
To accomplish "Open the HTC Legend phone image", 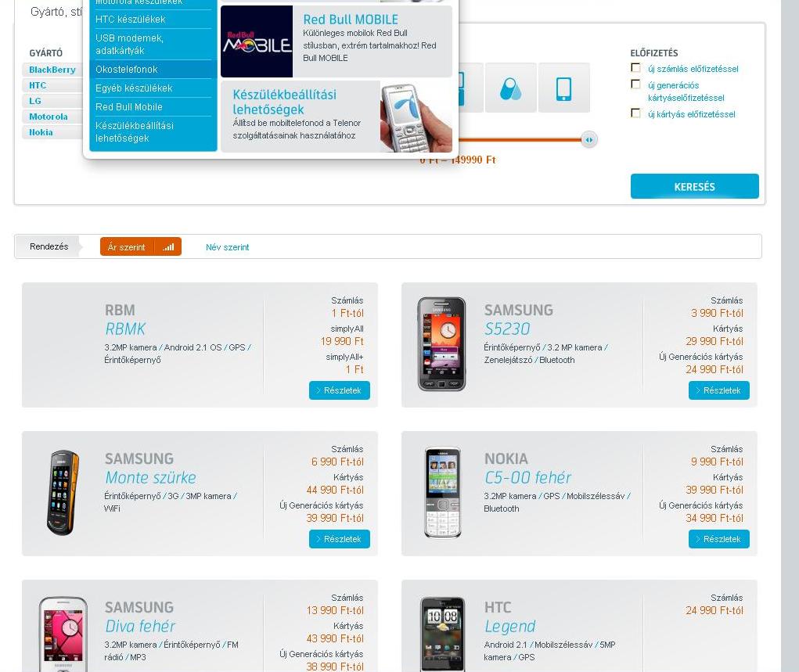I will (442, 634).
